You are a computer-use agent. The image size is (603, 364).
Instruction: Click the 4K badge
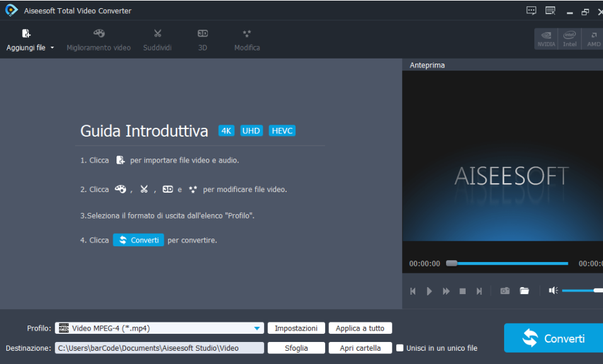tap(226, 131)
